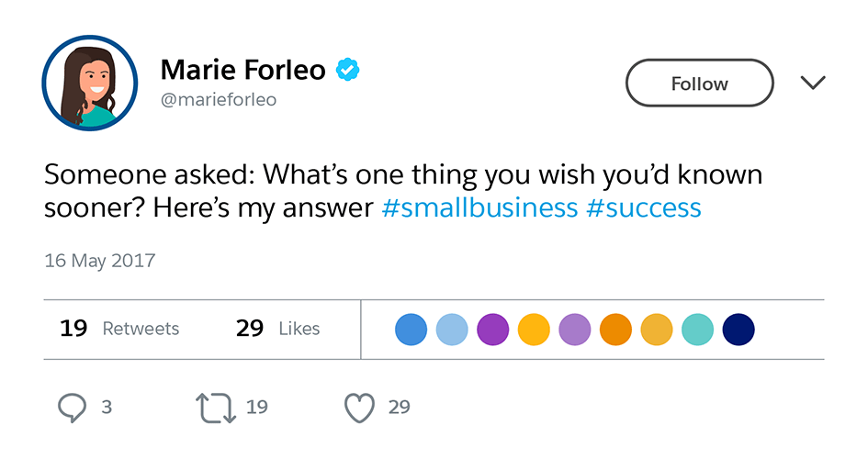Click the @marieforleo handle
The width and height of the screenshot is (868, 459).
(219, 99)
